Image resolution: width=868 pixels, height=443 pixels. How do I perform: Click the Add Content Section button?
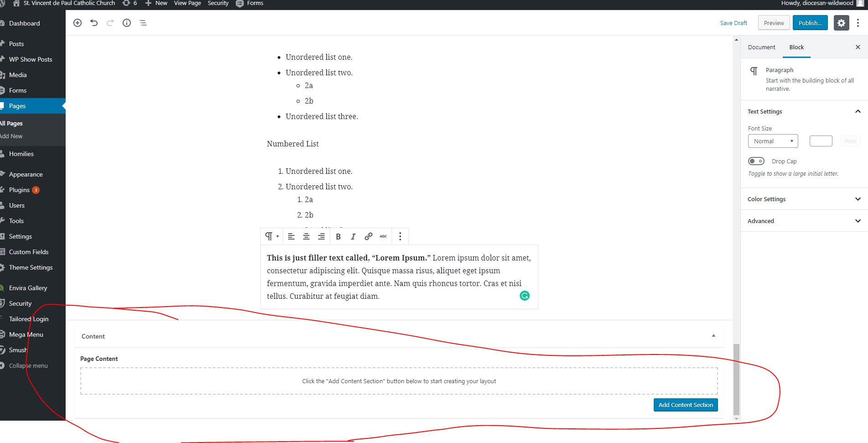685,405
